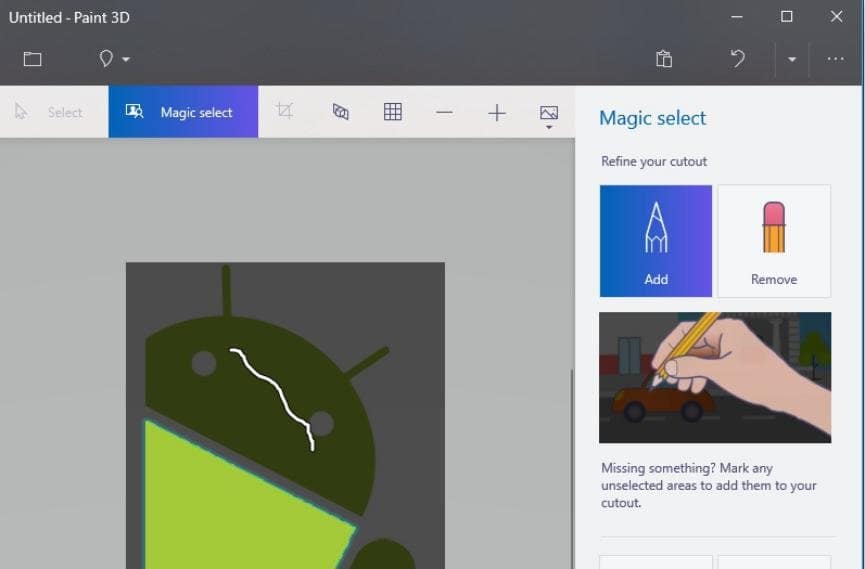Maximize the Paint 3D window
Screen dimensions: 865x569
(787, 17)
